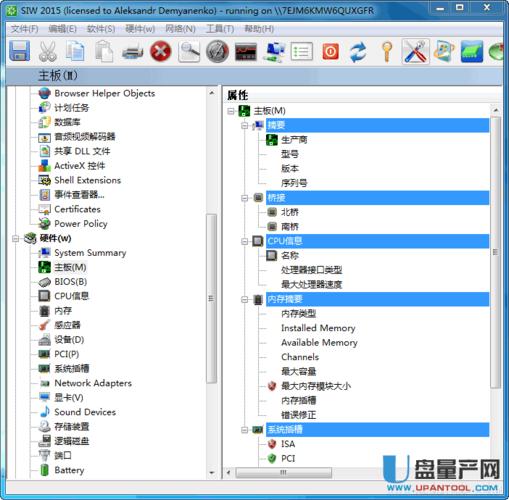Select PCI(P) in the hardware tree

tap(67, 354)
